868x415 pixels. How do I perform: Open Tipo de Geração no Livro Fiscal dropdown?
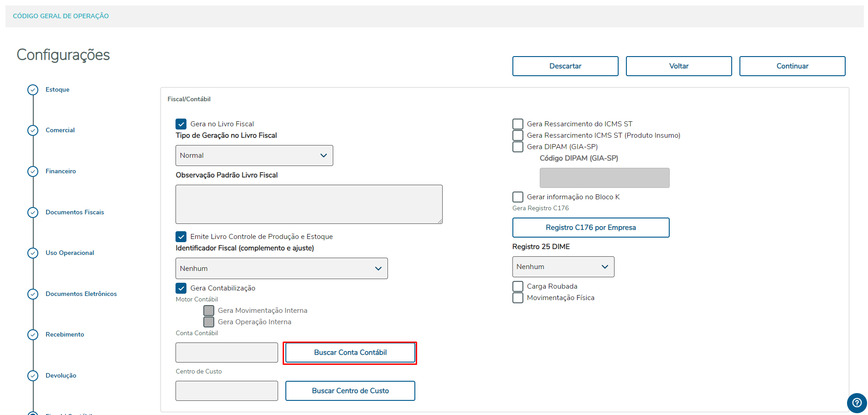(254, 156)
